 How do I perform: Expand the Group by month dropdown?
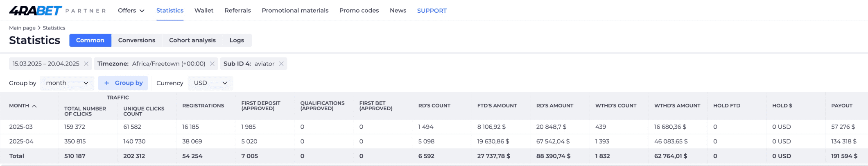pos(67,83)
